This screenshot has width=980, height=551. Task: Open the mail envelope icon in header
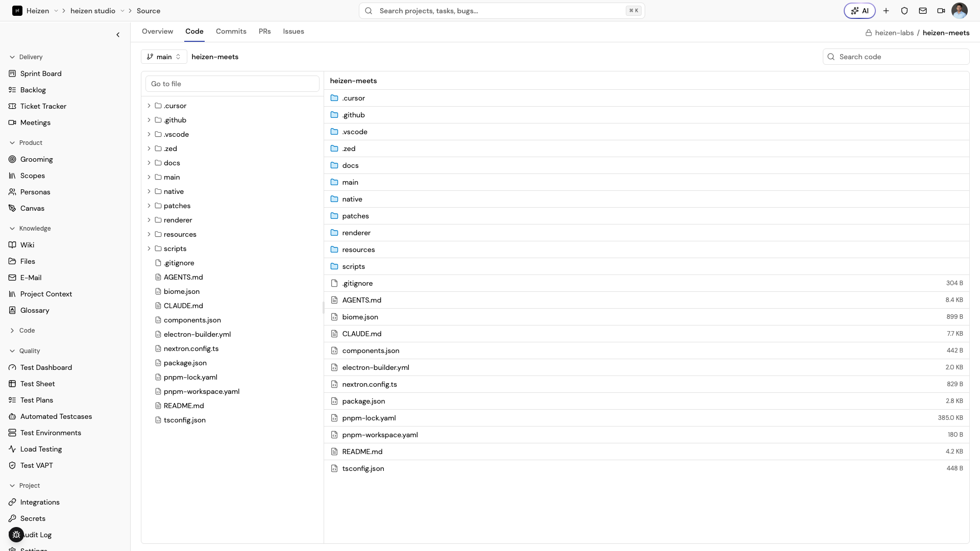tap(923, 11)
